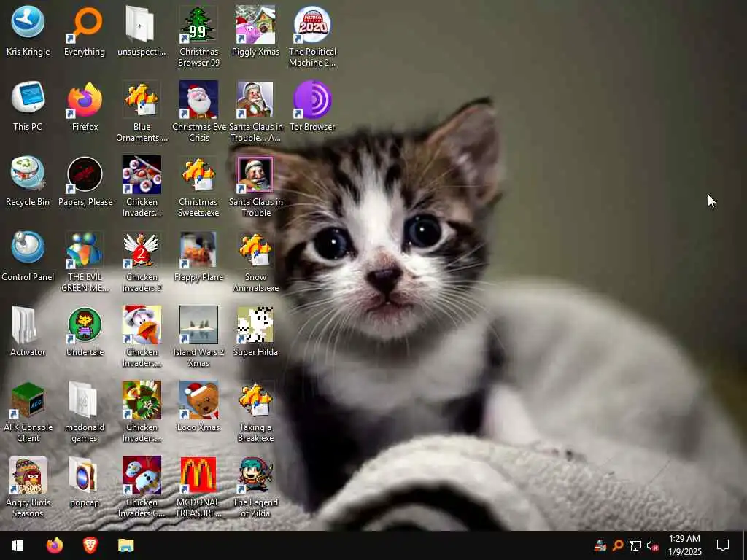Open the network status tray icon

[635, 545]
